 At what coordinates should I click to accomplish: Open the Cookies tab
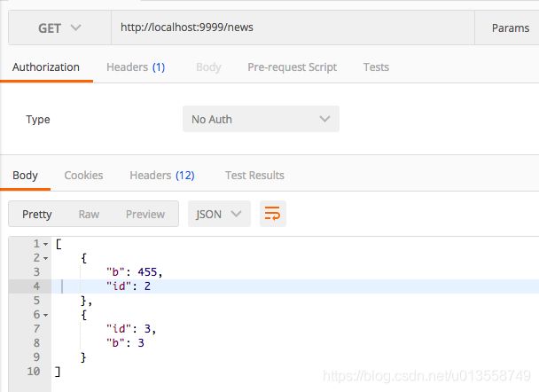click(83, 176)
